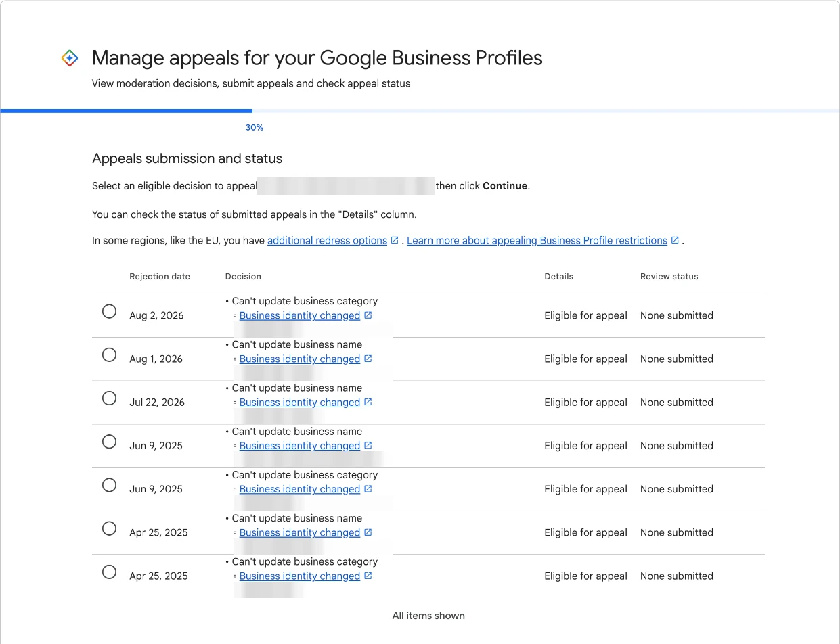The width and height of the screenshot is (840, 644).
Task: Click external-link icon in the Aug 2, 2026 row
Action: coord(368,315)
